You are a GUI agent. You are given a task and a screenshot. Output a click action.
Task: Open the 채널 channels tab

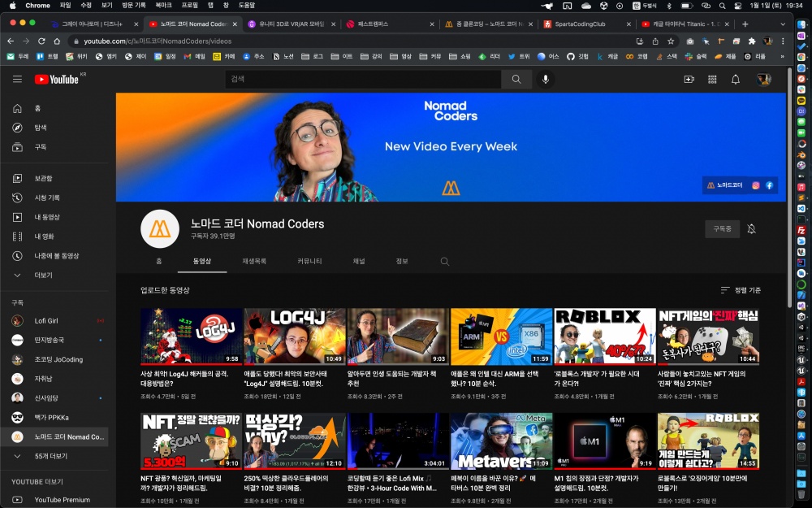pyautogui.click(x=359, y=261)
